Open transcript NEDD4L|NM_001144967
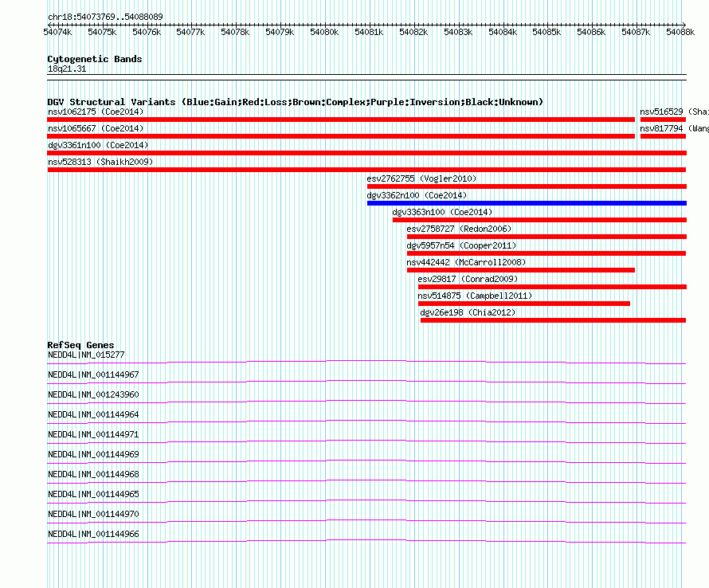 [93, 375]
